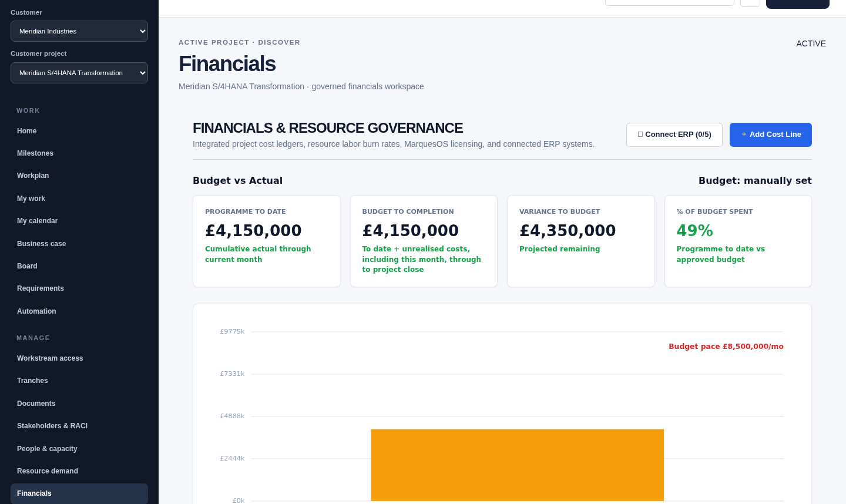Screen dimensions: 846x504
Task: Click the Budget to Completion card
Action: click(x=424, y=241)
